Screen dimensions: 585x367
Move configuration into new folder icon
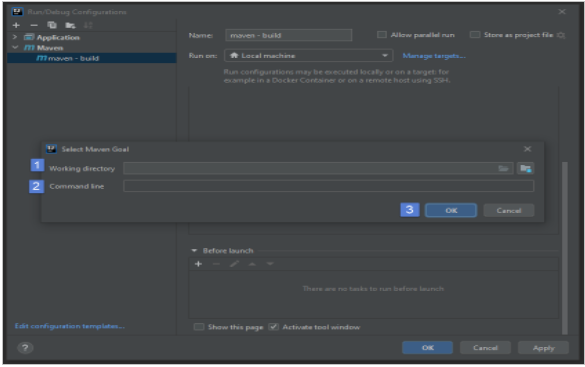(70, 25)
